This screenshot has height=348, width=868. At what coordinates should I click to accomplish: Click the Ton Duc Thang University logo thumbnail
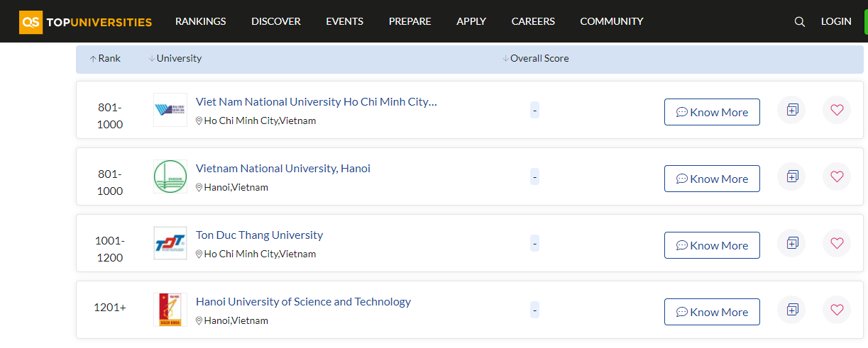tap(170, 243)
